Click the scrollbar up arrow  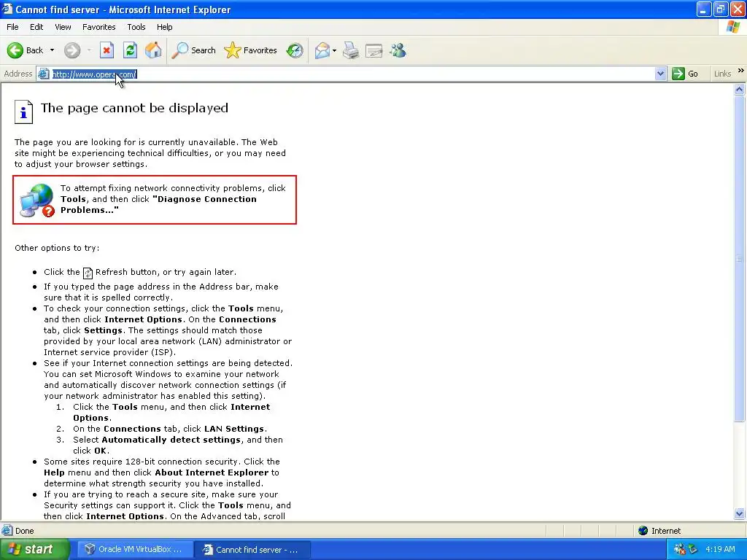(x=740, y=89)
